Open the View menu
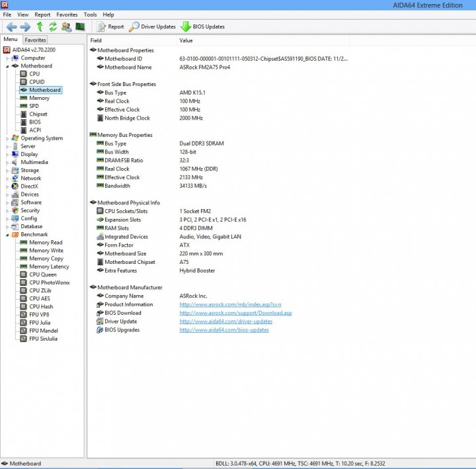 click(x=22, y=15)
